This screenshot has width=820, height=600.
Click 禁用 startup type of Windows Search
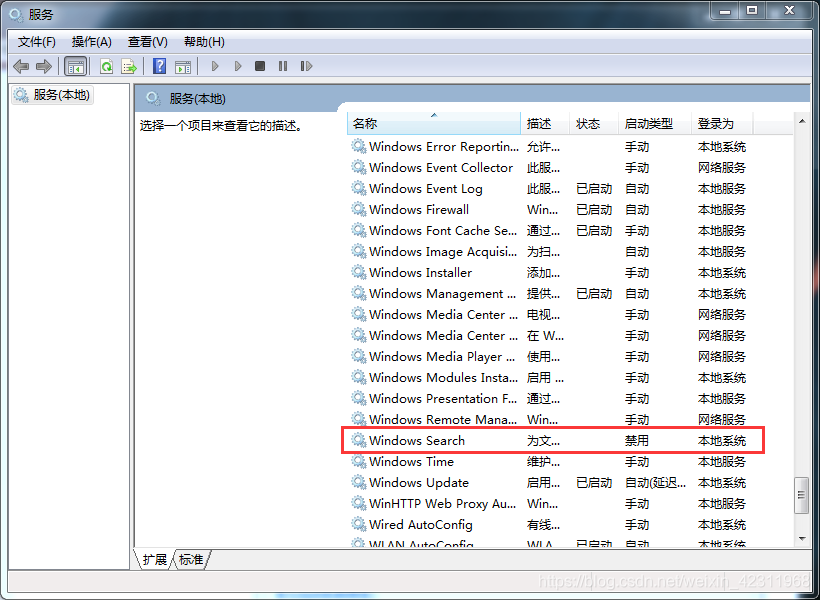coord(636,440)
